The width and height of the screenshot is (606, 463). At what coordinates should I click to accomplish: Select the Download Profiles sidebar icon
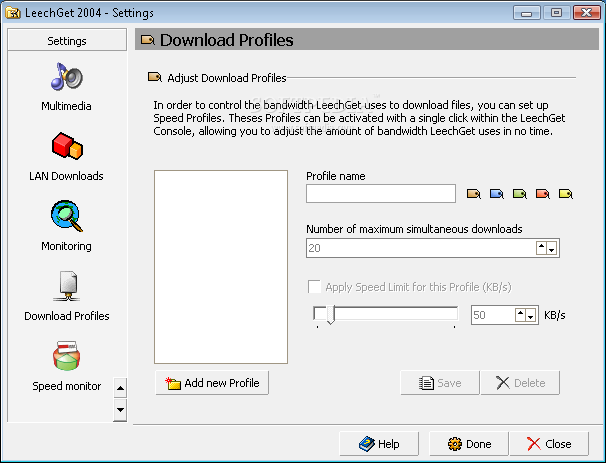[x=68, y=286]
